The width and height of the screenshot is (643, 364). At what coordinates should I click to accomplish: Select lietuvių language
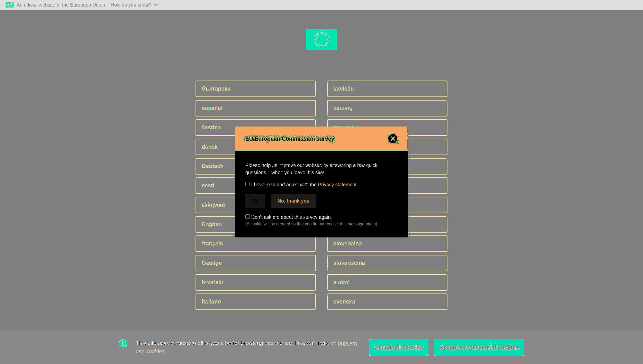point(387,108)
